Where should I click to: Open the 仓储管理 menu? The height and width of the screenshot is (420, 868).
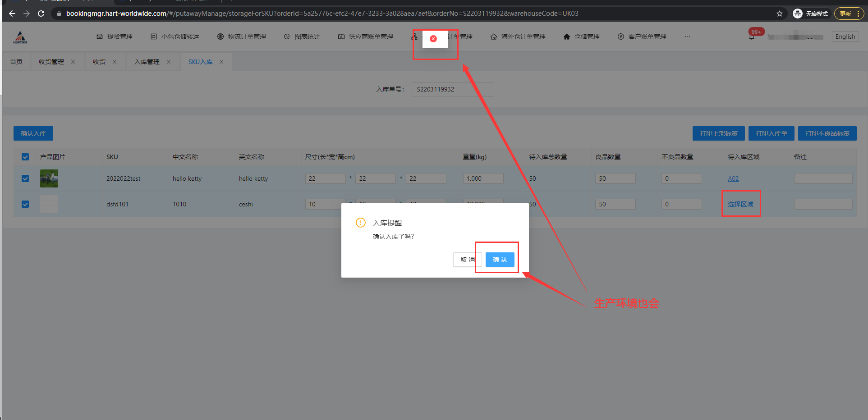click(x=582, y=37)
